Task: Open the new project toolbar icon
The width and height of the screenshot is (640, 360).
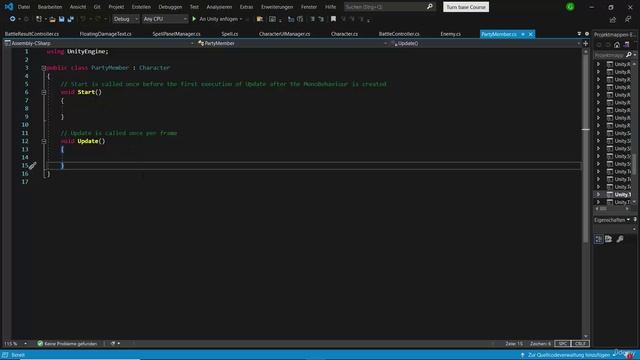Action: [39, 19]
